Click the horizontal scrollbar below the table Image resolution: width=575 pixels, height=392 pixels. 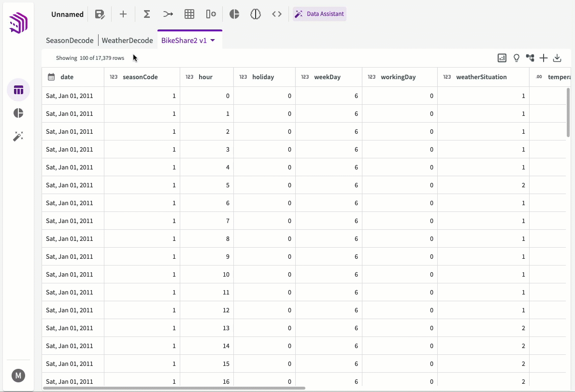[x=174, y=388]
